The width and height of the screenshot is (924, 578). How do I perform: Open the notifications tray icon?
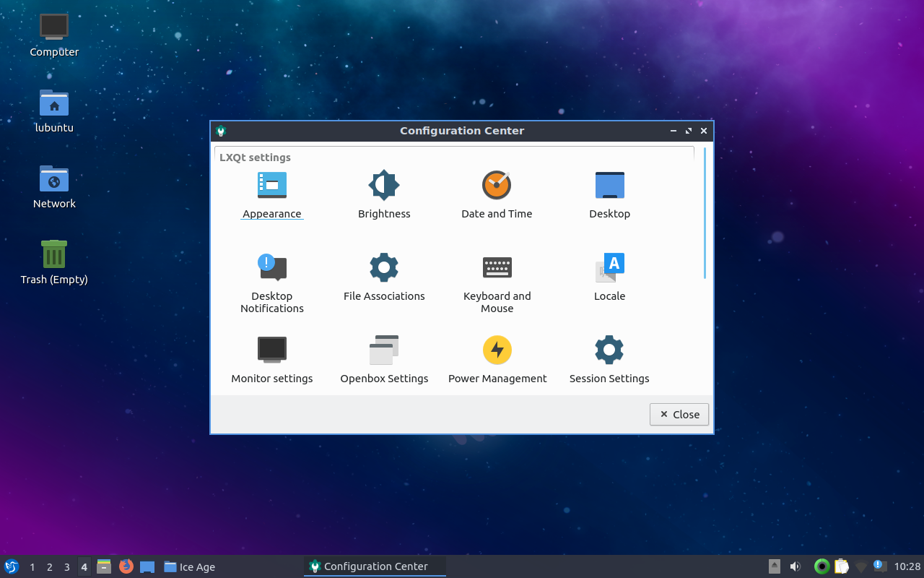coord(879,566)
